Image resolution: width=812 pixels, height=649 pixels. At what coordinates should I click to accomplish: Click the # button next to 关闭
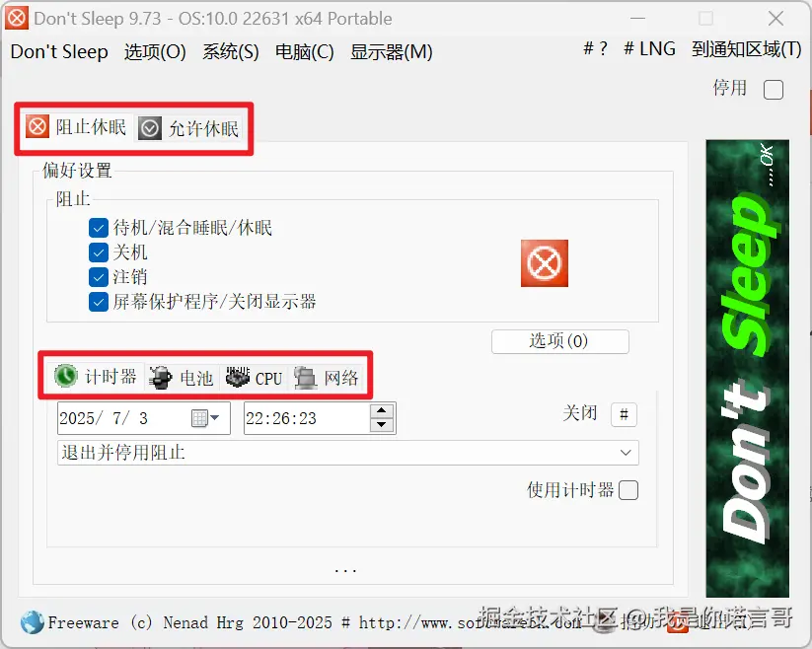pos(624,414)
